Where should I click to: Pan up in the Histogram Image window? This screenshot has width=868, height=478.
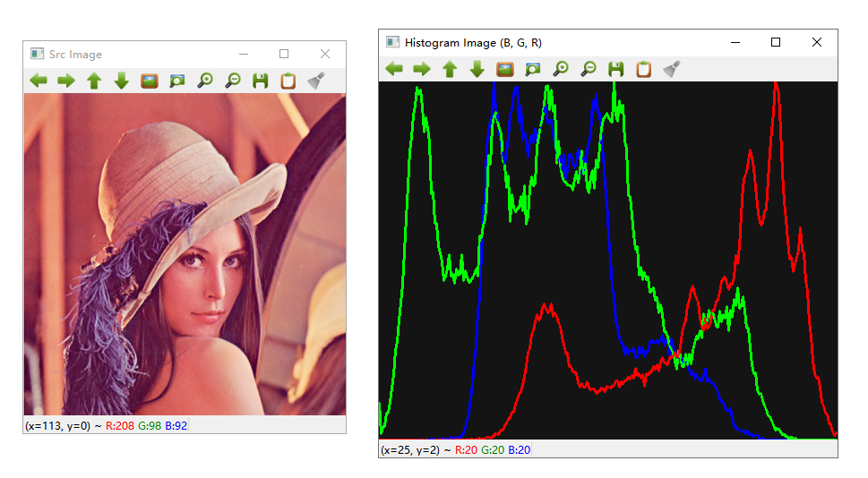[x=450, y=69]
